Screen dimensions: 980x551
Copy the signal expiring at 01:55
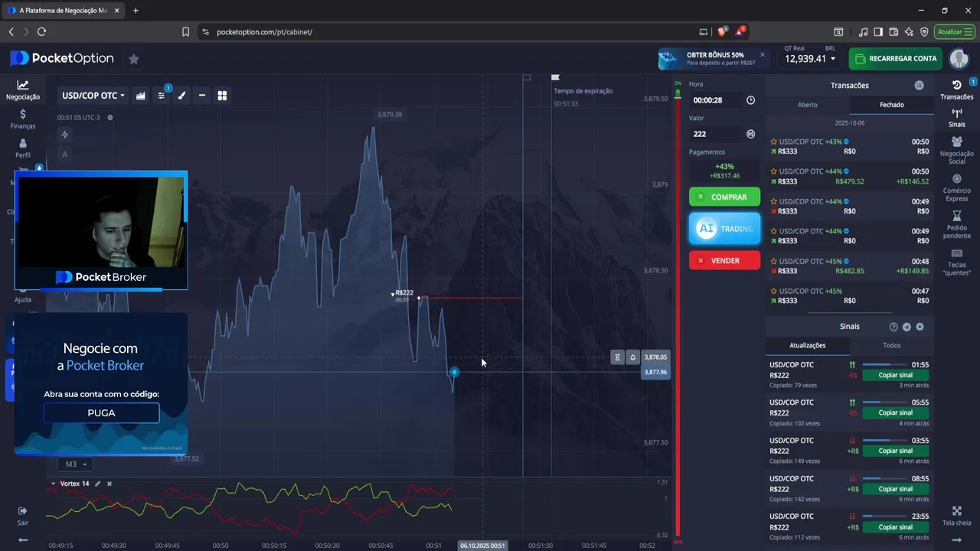point(895,375)
